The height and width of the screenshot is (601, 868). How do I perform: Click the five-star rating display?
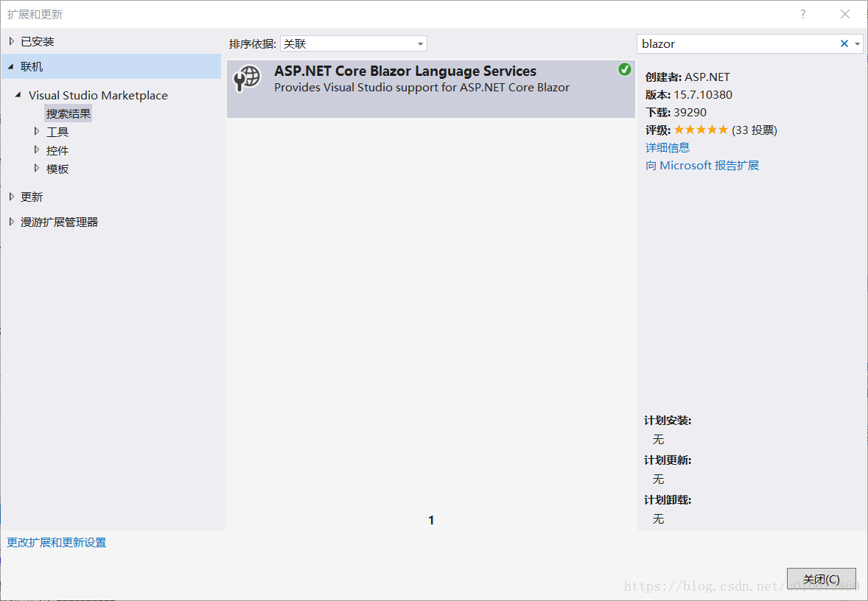click(x=701, y=130)
